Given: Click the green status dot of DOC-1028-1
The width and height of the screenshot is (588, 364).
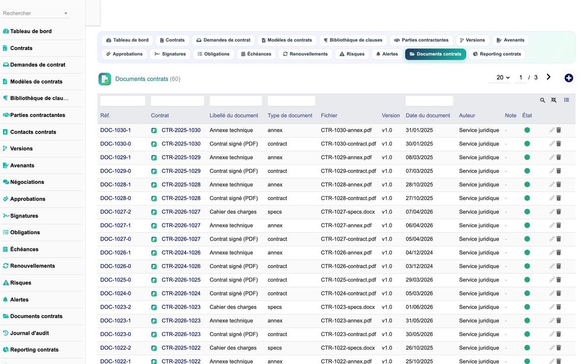Looking at the screenshot, I should tap(527, 185).
